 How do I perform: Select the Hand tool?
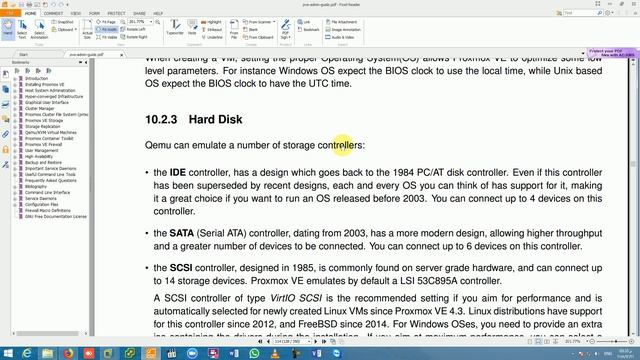pos(8,29)
